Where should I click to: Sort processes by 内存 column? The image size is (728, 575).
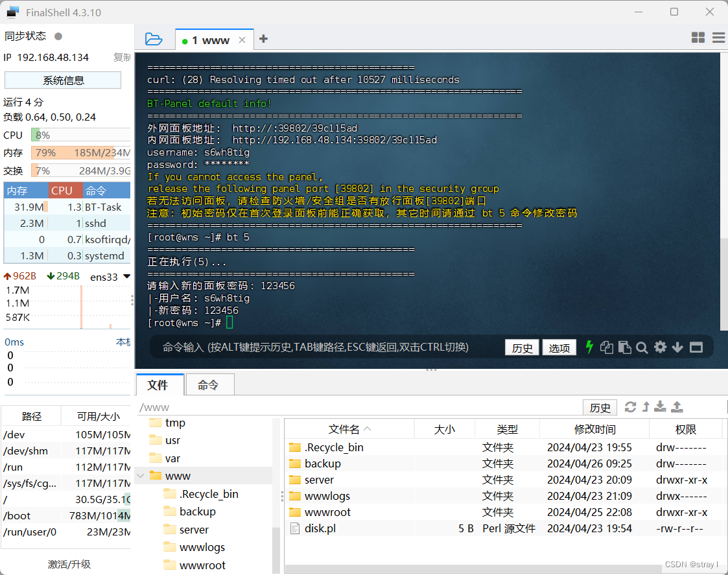[x=26, y=191]
